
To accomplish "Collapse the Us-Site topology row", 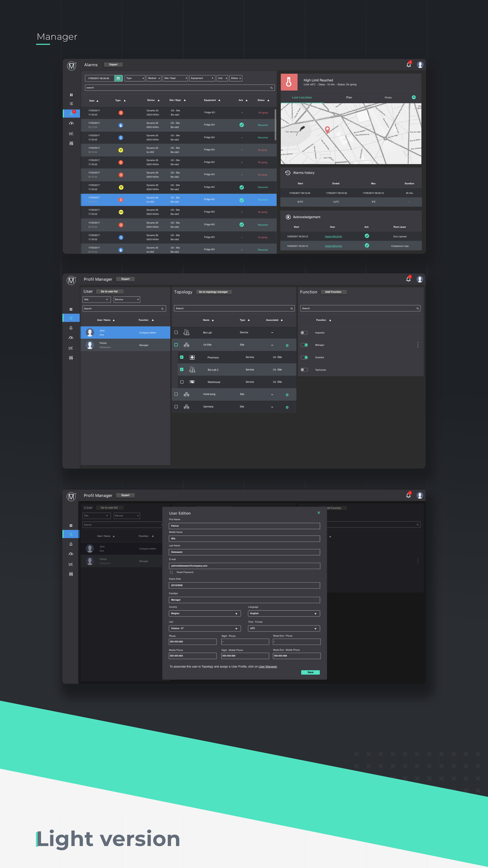I will (287, 345).
